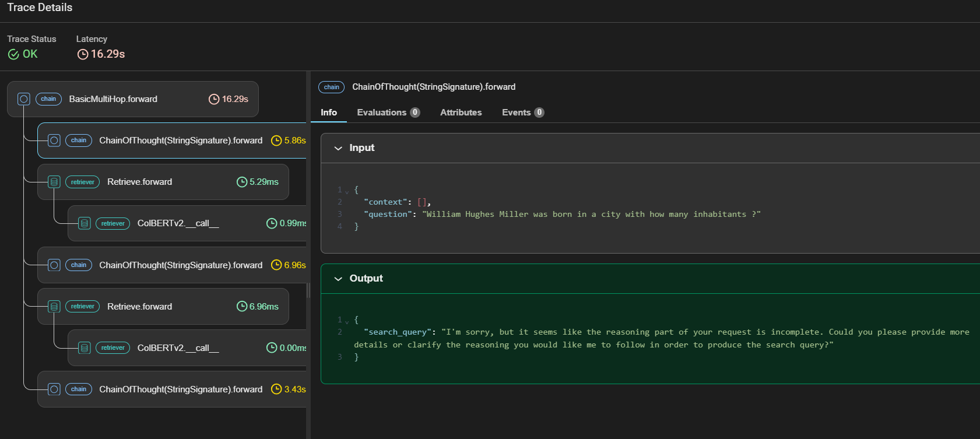Click the latency clock icon beside 16.29s
The width and height of the screenshot is (980, 439).
(83, 54)
